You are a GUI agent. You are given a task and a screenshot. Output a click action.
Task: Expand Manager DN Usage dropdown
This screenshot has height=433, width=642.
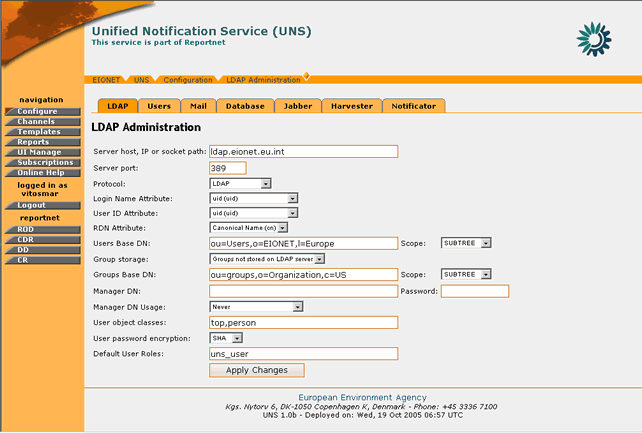click(x=256, y=307)
